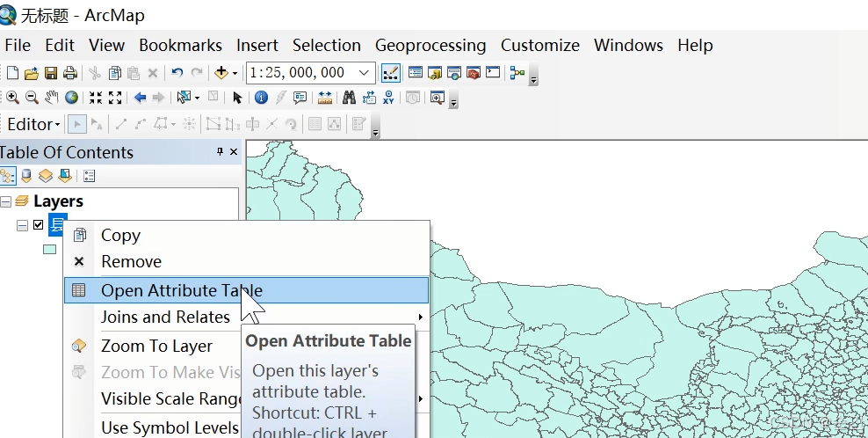
Task: Open the Catalog window icon
Action: coord(435,73)
